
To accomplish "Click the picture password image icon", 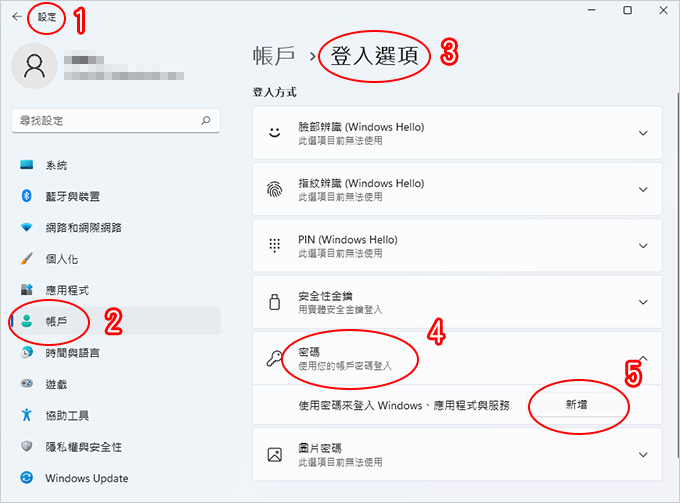I will point(275,454).
